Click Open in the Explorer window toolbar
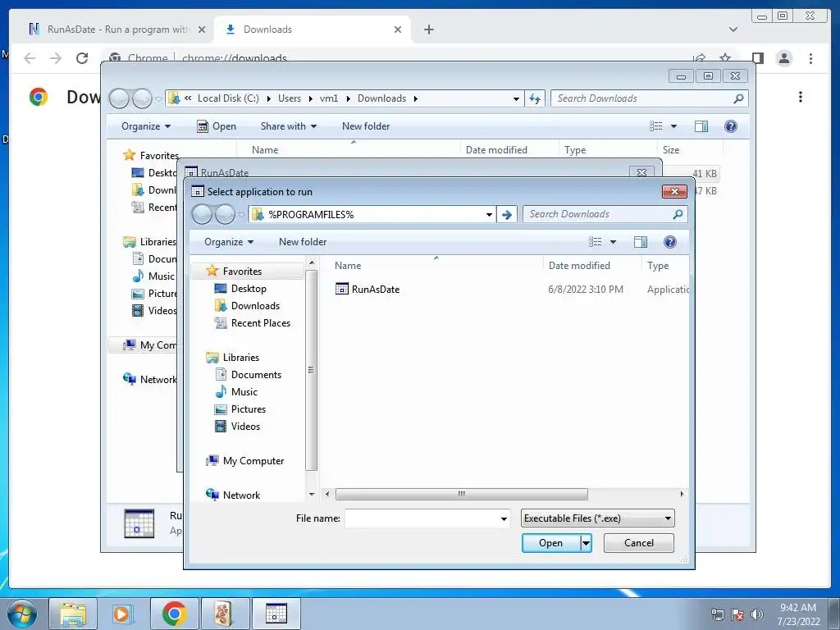This screenshot has height=630, width=840. (217, 126)
